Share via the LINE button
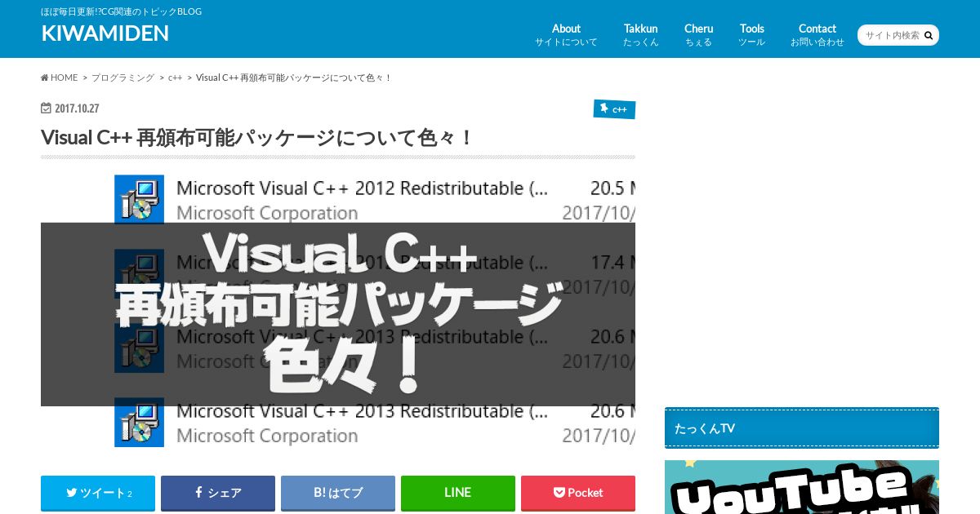The height and width of the screenshot is (514, 980). click(x=458, y=493)
